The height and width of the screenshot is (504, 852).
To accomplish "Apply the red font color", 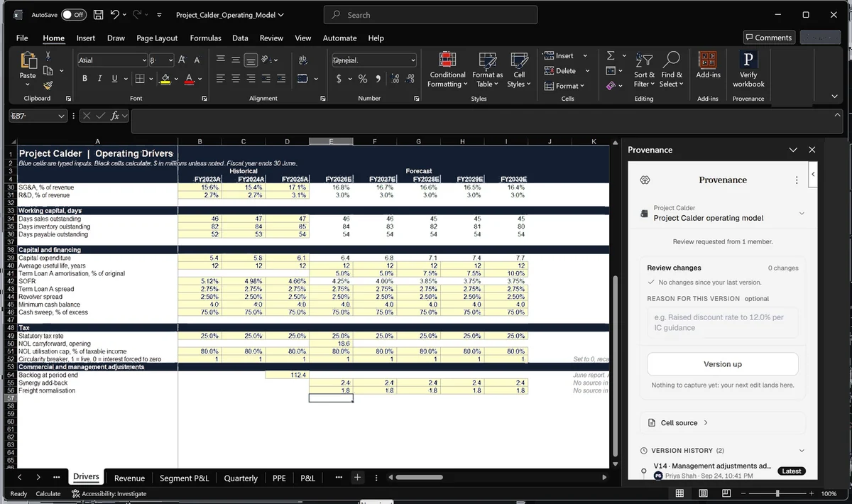I will [x=189, y=78].
